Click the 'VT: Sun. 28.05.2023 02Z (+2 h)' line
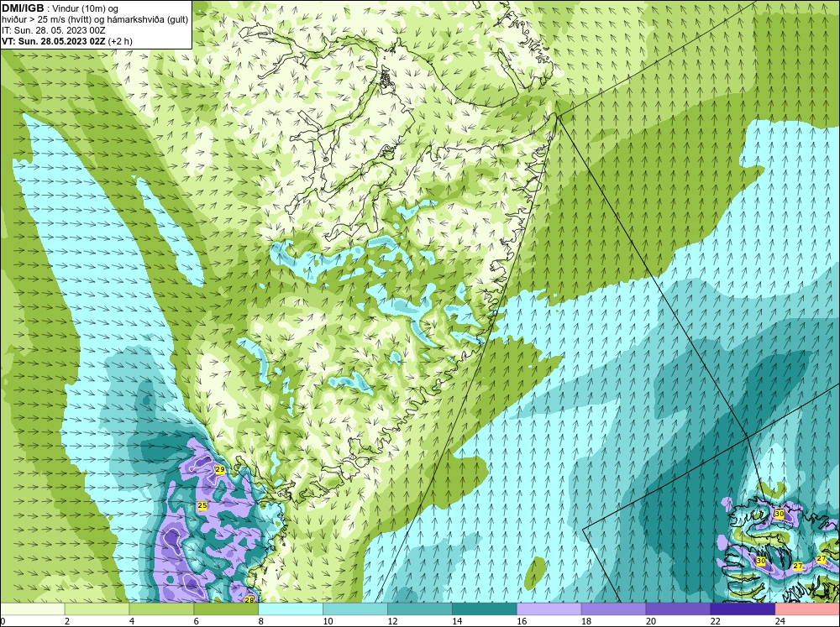 (67, 40)
